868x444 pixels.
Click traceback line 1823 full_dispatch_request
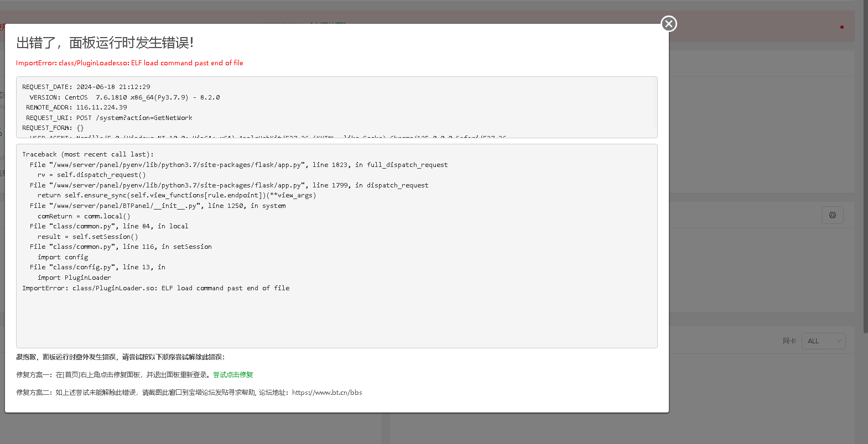click(239, 165)
